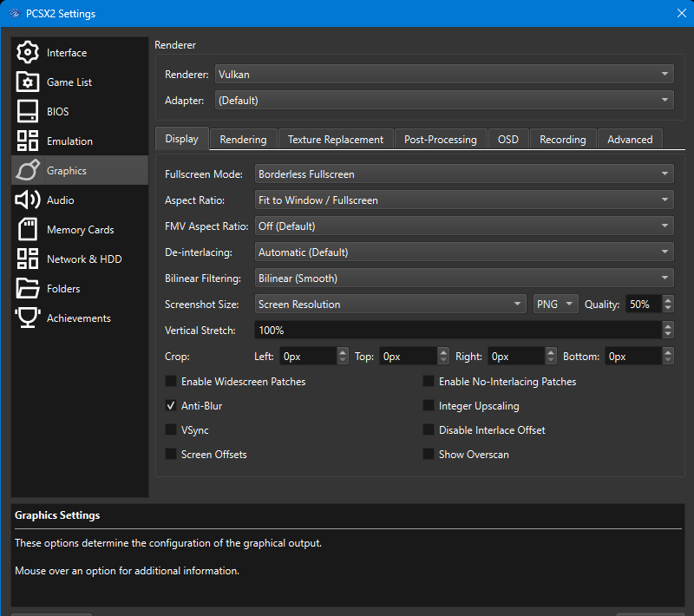Expand the De-interlacing dropdown
This screenshot has height=616, width=694.
[x=464, y=252]
